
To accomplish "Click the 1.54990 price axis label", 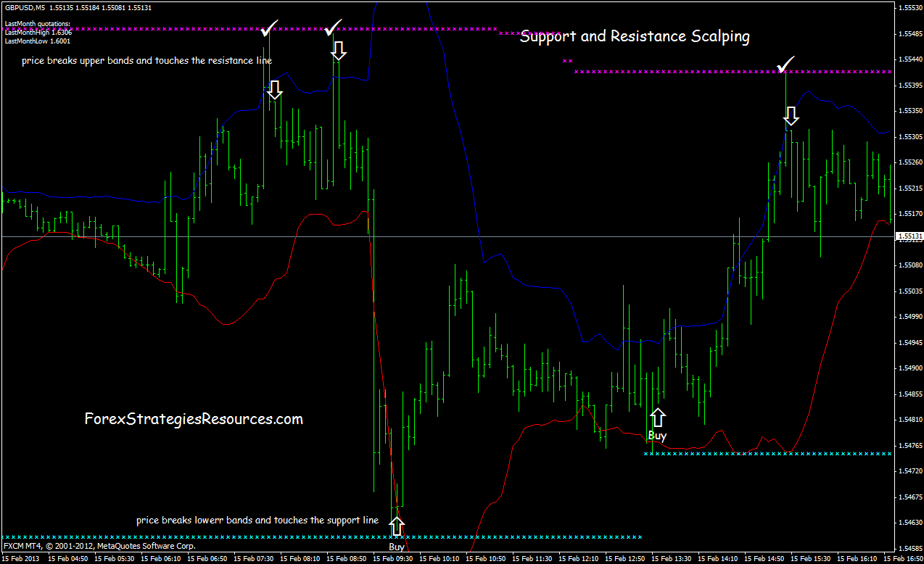I will pyautogui.click(x=909, y=317).
